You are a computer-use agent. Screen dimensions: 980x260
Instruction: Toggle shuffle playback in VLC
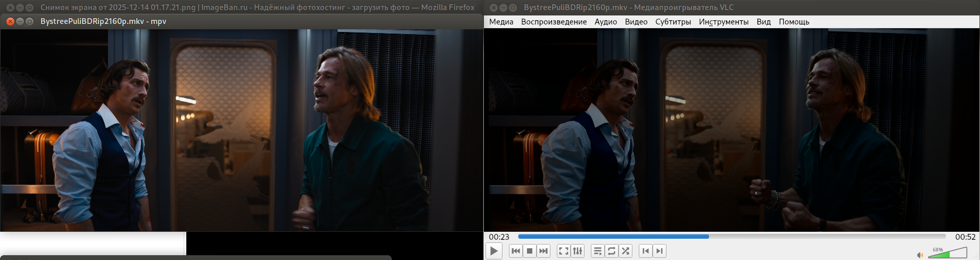tap(625, 251)
